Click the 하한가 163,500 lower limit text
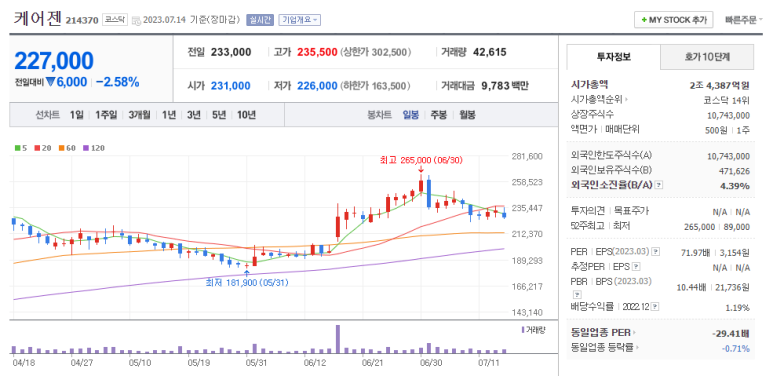The width and height of the screenshot is (773, 376). (375, 86)
